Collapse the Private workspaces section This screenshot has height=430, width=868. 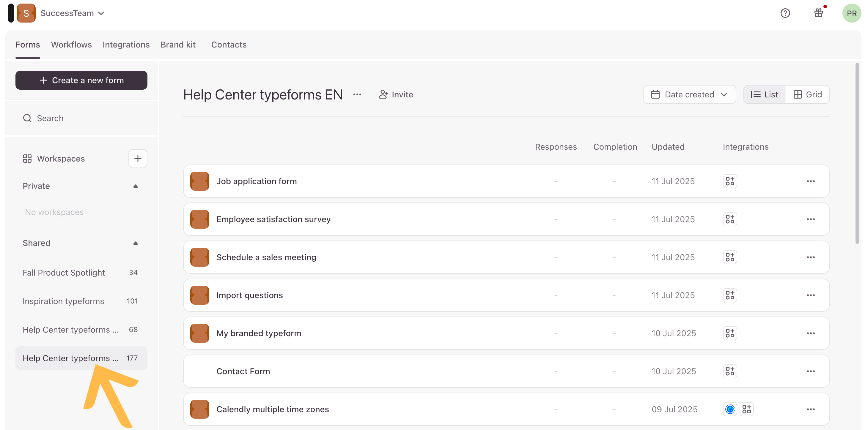tap(136, 186)
